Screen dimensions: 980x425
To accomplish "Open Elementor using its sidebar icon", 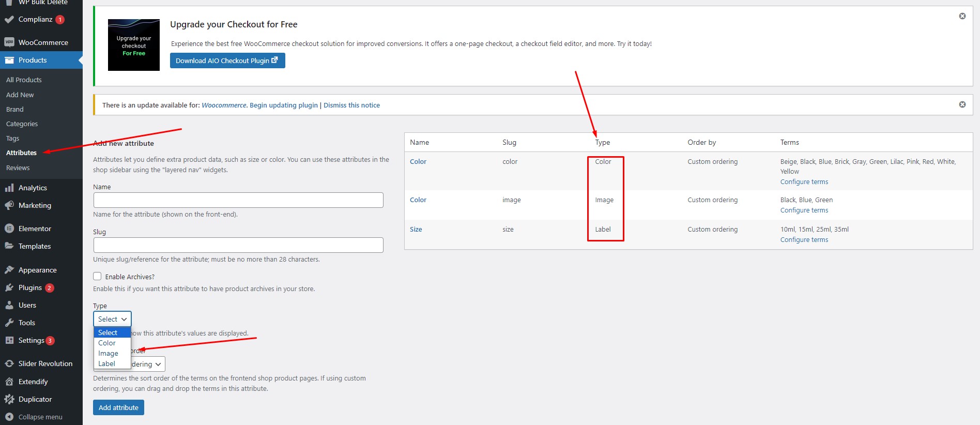I will [9, 229].
